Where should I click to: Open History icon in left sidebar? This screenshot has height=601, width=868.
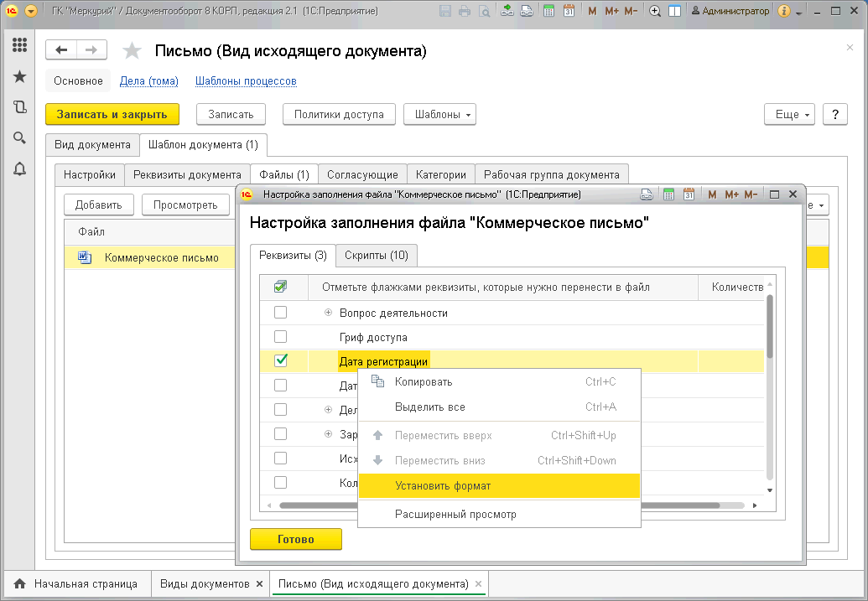(19, 106)
